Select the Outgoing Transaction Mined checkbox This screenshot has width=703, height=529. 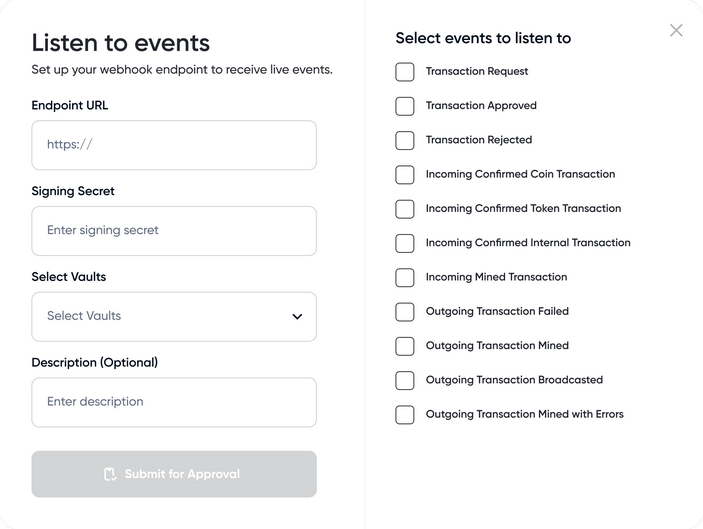click(405, 346)
